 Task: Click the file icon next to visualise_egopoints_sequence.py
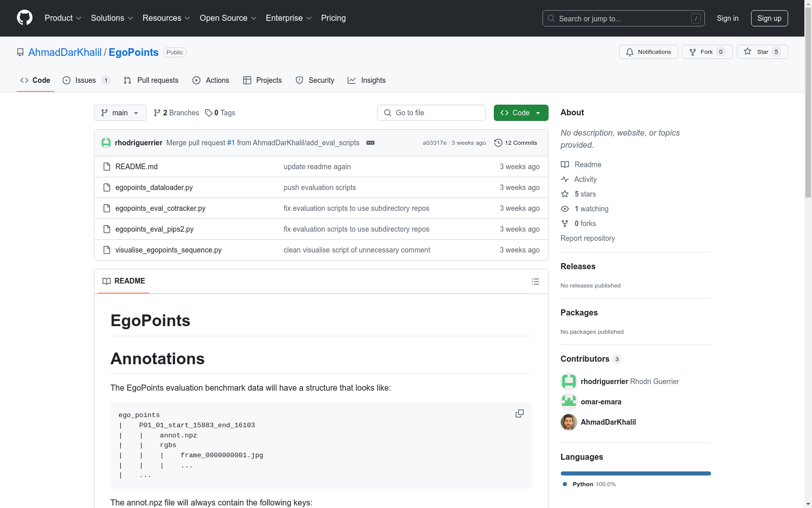[x=107, y=250]
